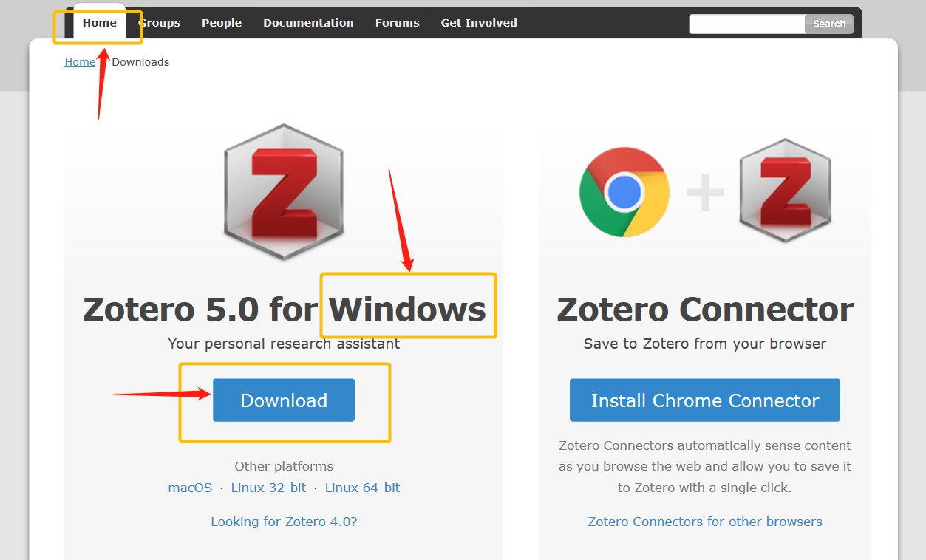Click the 'Other platforms' label
The width and height of the screenshot is (926, 560).
(284, 466)
